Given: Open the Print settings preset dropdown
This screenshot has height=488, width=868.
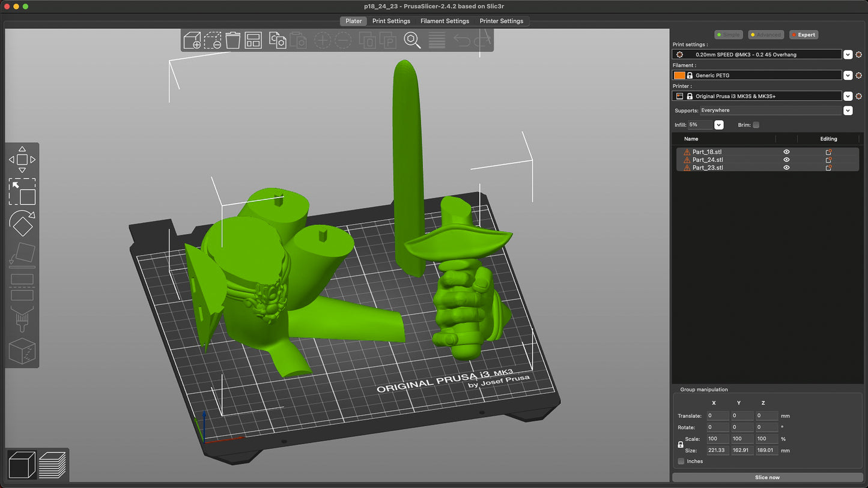Looking at the screenshot, I should click(848, 55).
